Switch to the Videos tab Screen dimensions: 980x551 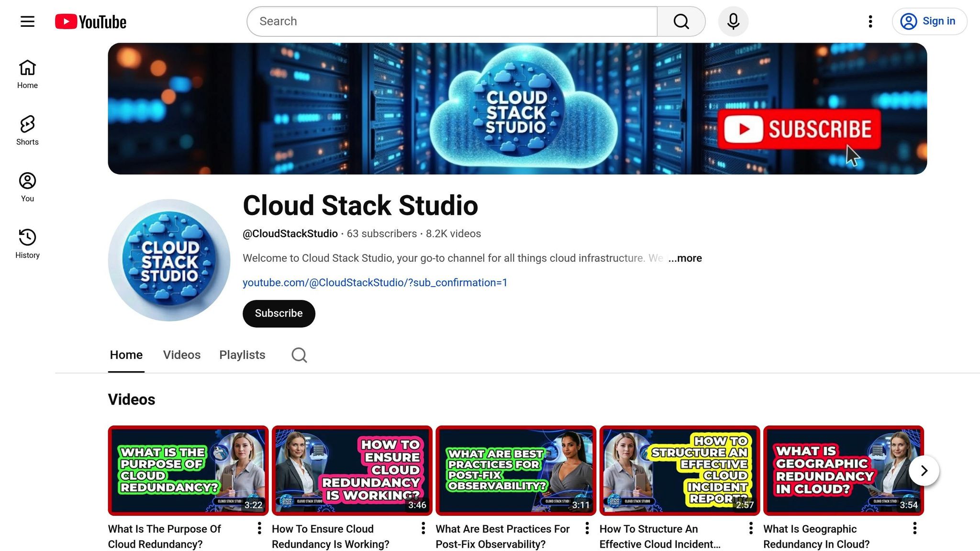pos(181,355)
